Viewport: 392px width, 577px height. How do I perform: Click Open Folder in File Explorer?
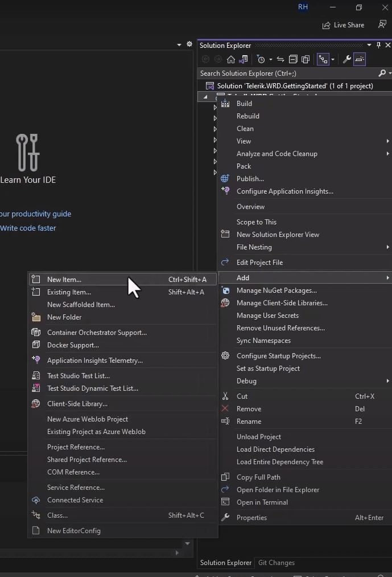305,490
